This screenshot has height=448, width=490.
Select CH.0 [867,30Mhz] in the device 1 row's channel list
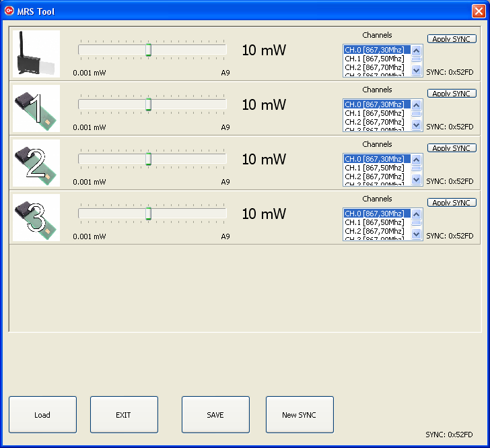click(x=377, y=104)
